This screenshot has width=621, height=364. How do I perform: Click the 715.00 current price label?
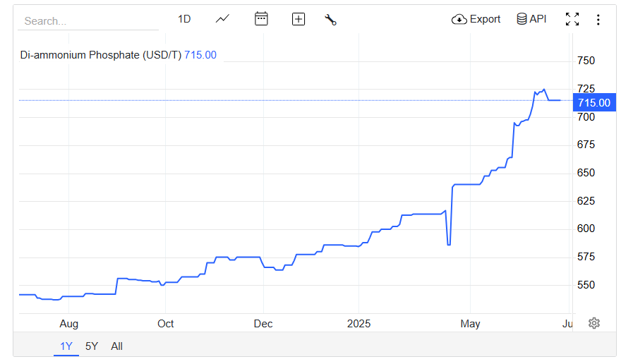click(594, 102)
